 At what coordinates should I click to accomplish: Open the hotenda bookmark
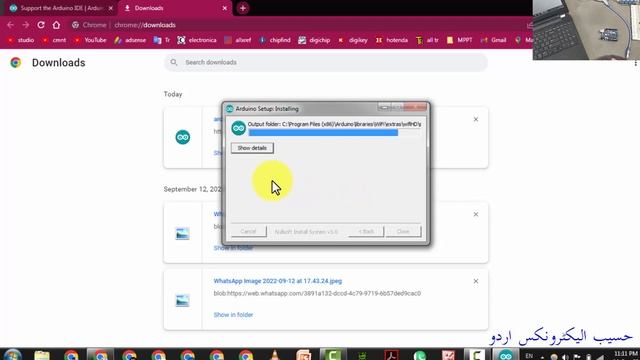coord(392,40)
